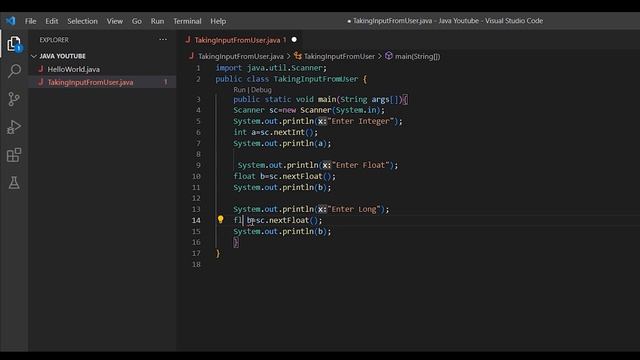This screenshot has width=640, height=360.
Task: Open the Edit menu
Action: pos(51,21)
